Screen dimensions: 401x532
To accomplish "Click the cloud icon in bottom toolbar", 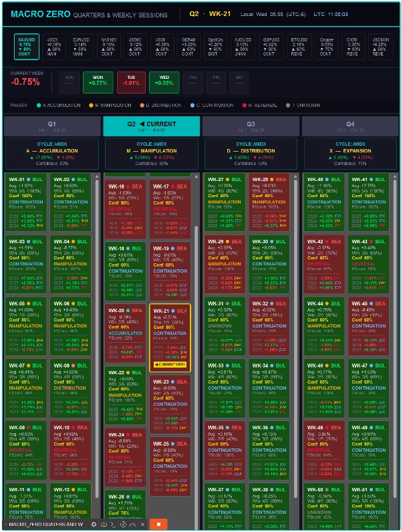I will pyautogui.click(x=104, y=524).
